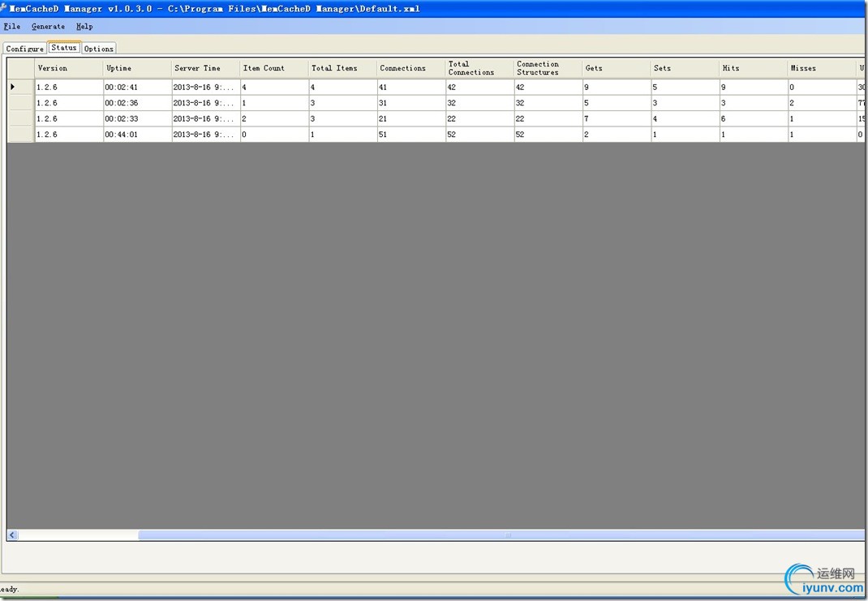This screenshot has width=868, height=601.
Task: Switch to the Options tab
Action: 98,49
